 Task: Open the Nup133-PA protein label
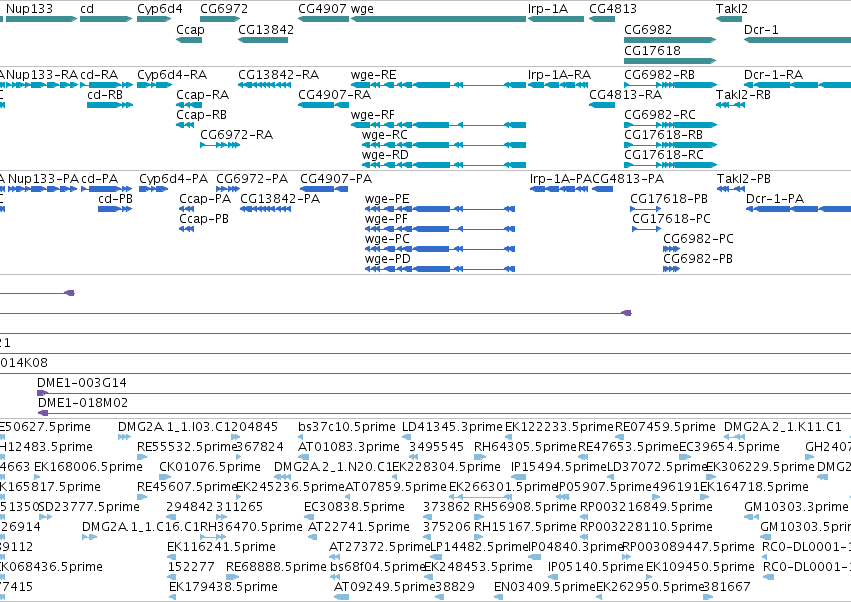43,179
